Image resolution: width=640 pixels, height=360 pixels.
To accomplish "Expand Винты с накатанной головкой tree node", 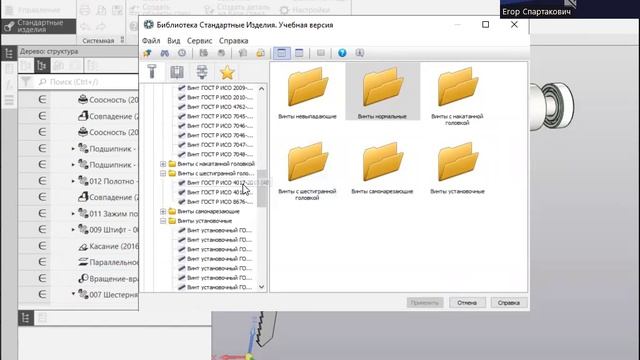I will click(x=163, y=164).
